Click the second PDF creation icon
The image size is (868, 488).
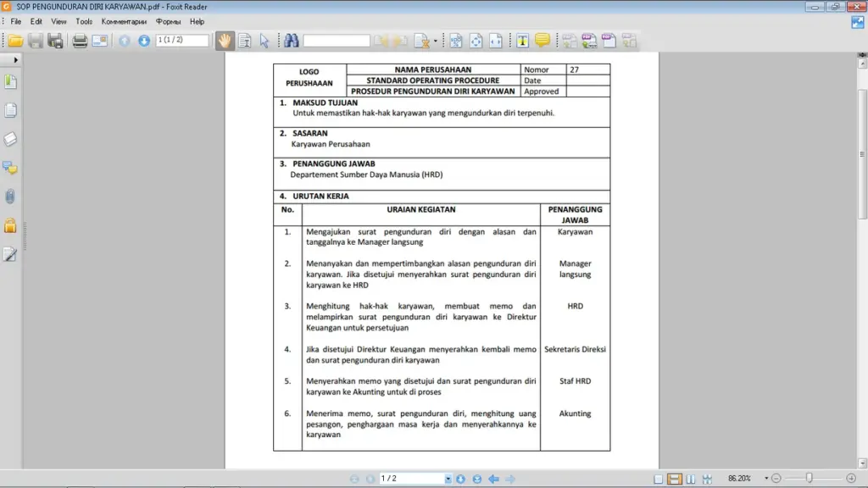coord(589,41)
